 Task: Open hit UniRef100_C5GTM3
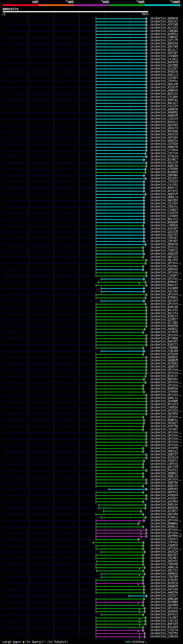pyautogui.click(x=164, y=633)
